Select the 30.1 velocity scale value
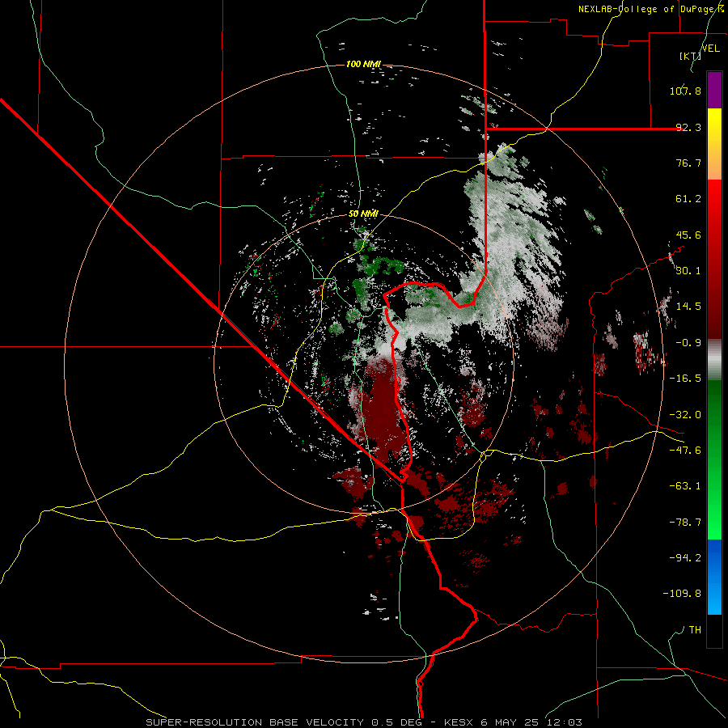This screenshot has width=728, height=728. tap(688, 271)
